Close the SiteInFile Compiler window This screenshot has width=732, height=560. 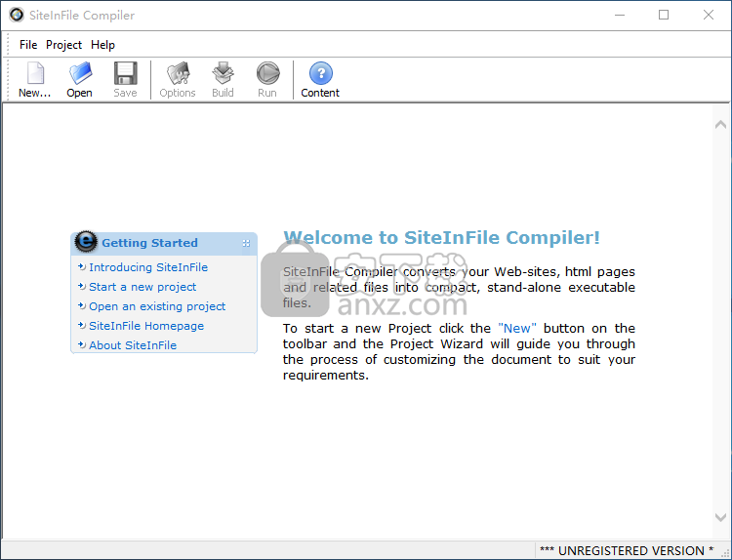(709, 15)
